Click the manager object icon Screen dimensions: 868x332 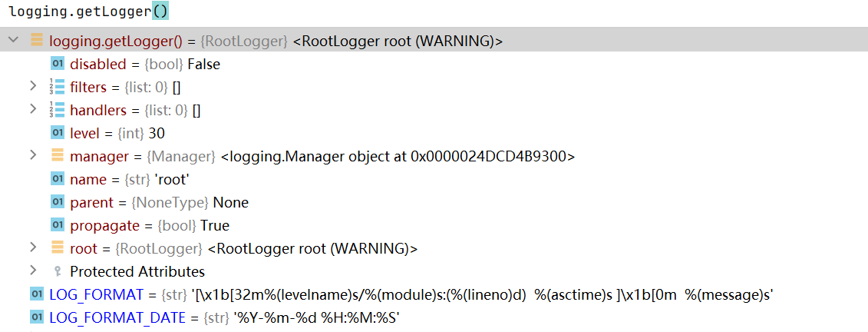58,156
